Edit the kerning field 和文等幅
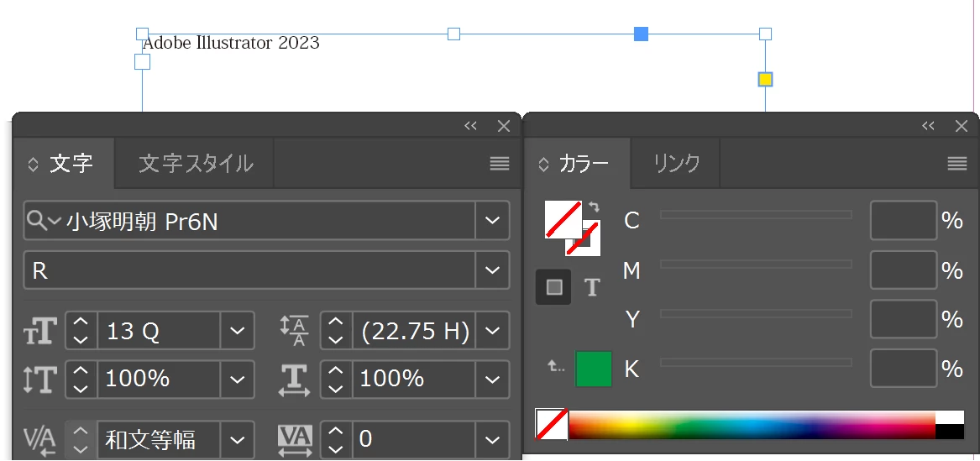 pyautogui.click(x=160, y=440)
